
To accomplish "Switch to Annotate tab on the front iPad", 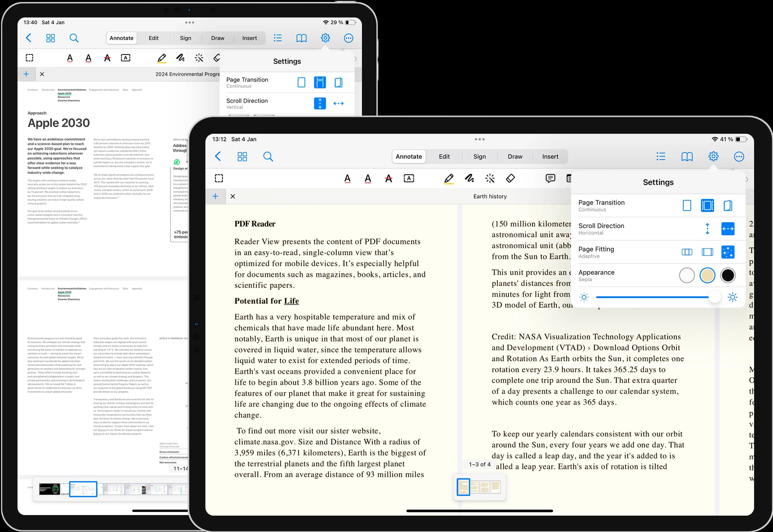I will point(409,157).
